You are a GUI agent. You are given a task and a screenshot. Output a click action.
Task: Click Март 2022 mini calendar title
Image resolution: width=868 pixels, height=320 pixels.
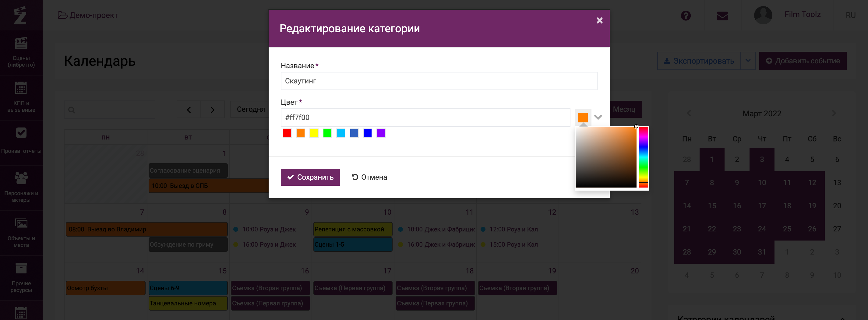pyautogui.click(x=761, y=114)
